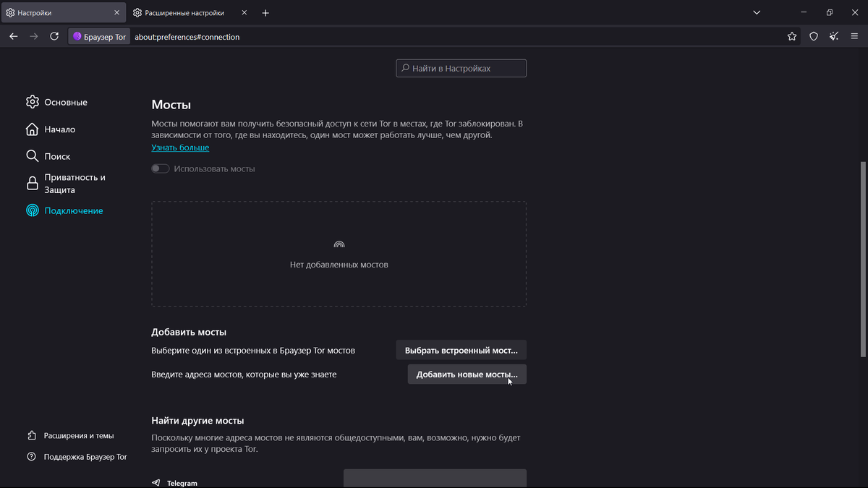Open the Поиск settings category
This screenshot has width=868, height=488.
pos(48,156)
